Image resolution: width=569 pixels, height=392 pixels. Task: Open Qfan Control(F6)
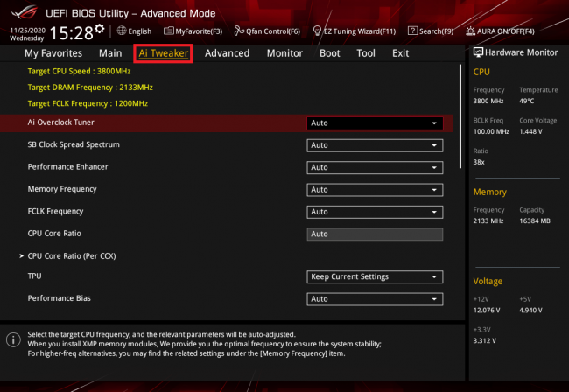tap(267, 31)
